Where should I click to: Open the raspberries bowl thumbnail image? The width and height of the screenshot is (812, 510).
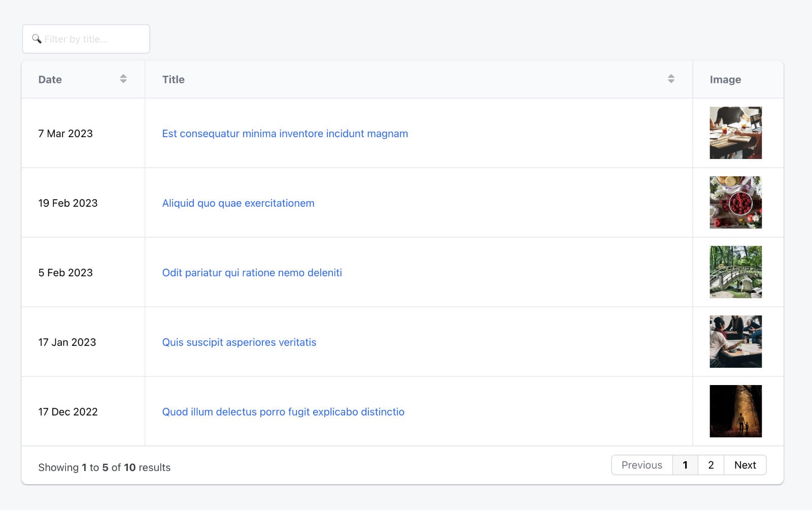click(735, 203)
